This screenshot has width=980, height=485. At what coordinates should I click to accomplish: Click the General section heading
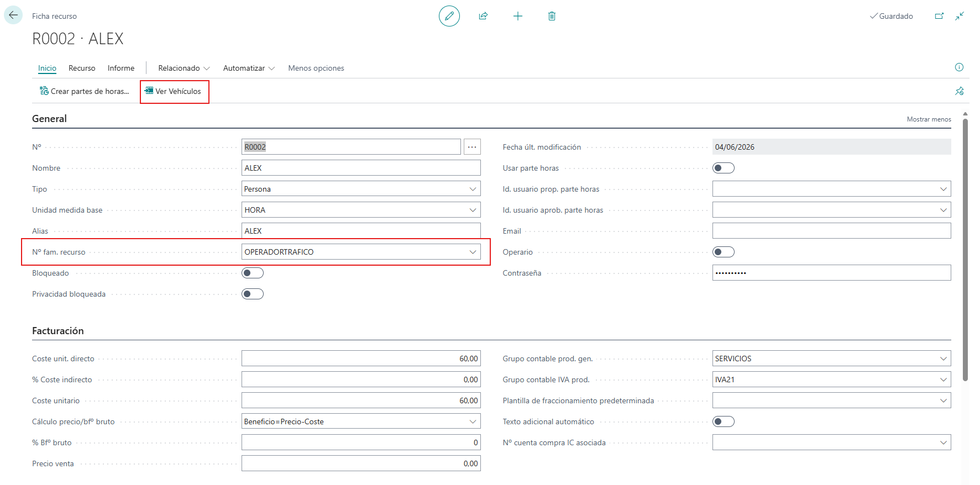(x=49, y=119)
